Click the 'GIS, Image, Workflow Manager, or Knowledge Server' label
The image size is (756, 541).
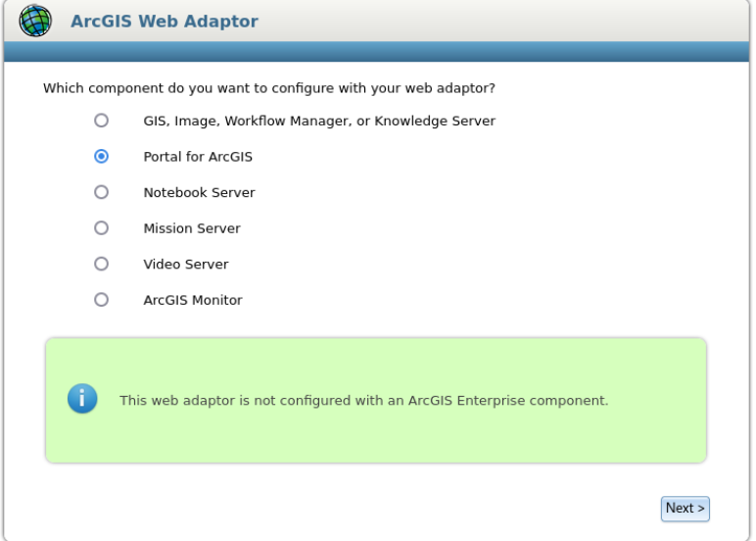pyautogui.click(x=319, y=121)
